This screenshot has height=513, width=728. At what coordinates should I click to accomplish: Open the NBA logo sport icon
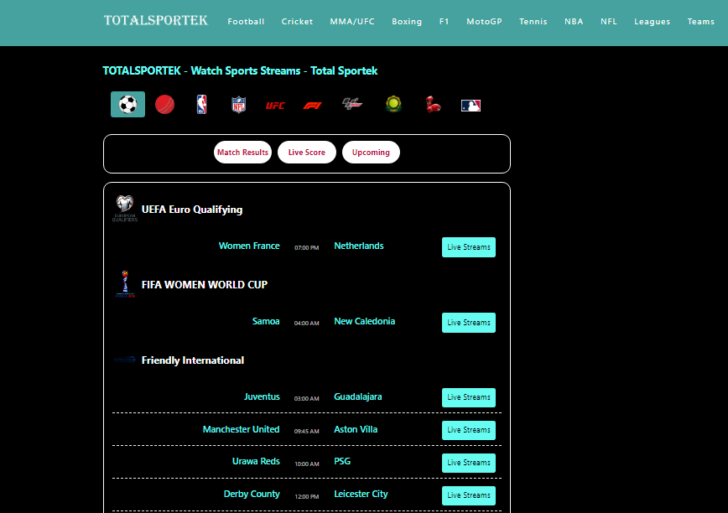(x=202, y=104)
